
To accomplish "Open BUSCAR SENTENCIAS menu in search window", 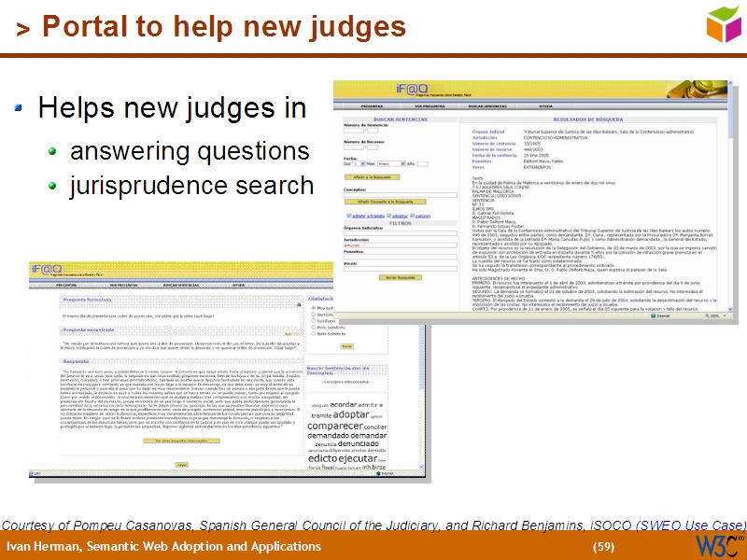I will [486, 106].
